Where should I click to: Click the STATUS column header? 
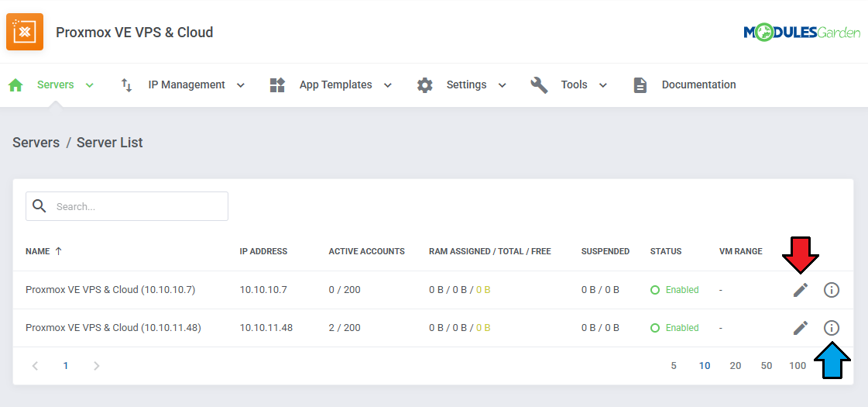(666, 251)
